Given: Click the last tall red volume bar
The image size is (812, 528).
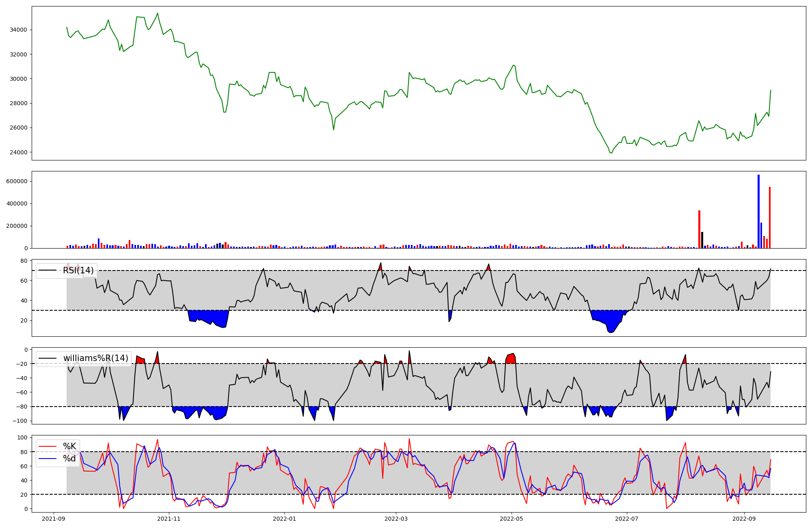Looking at the screenshot, I should 770,217.
